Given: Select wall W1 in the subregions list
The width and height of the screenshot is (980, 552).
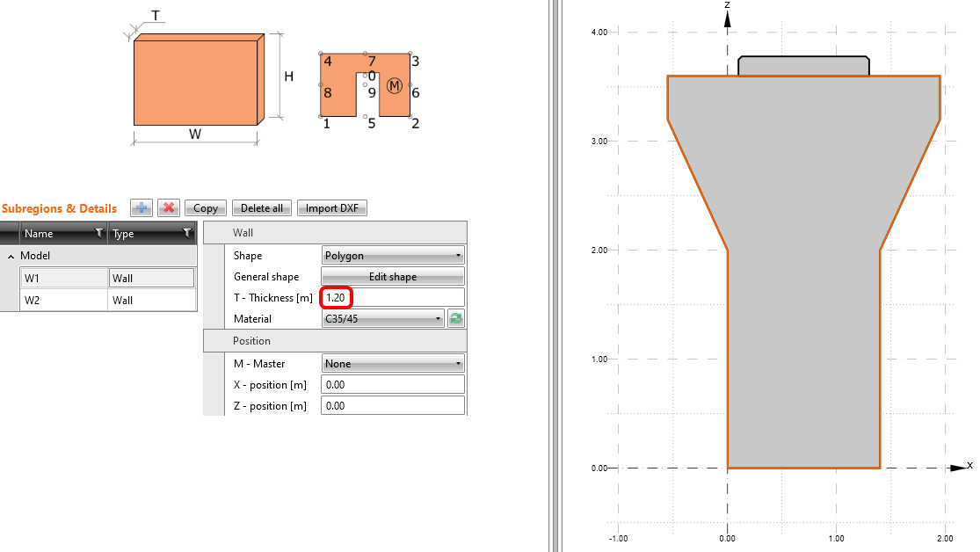Looking at the screenshot, I should pyautogui.click(x=62, y=277).
